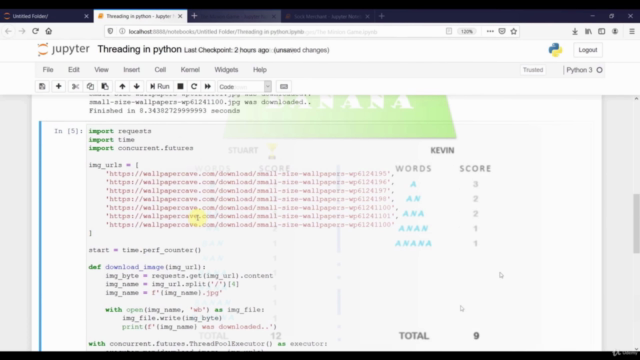Save page to Pocket icon

[502, 31]
